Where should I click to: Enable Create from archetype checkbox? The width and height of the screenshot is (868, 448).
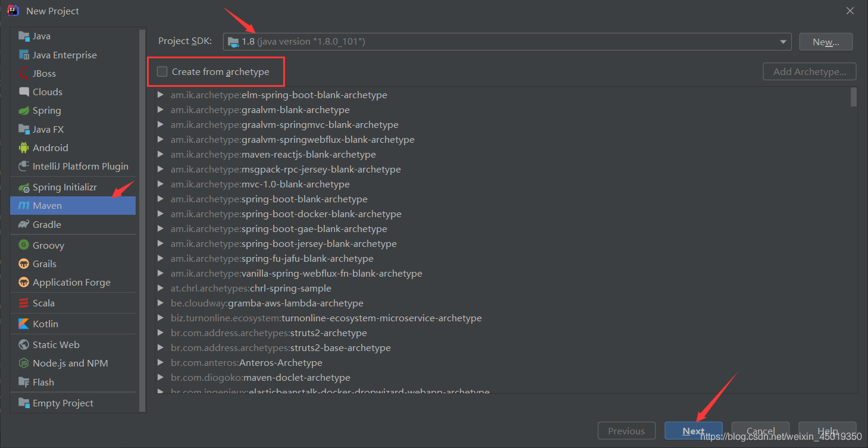162,72
